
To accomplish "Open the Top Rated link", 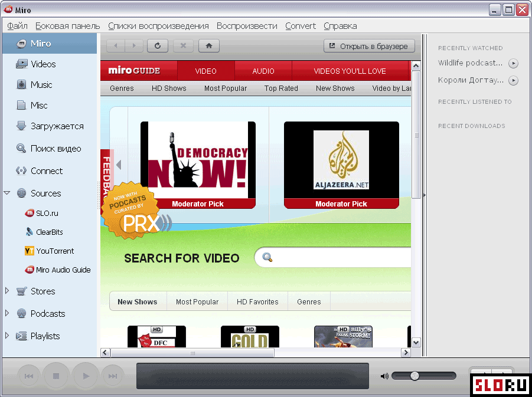I will 281,88.
